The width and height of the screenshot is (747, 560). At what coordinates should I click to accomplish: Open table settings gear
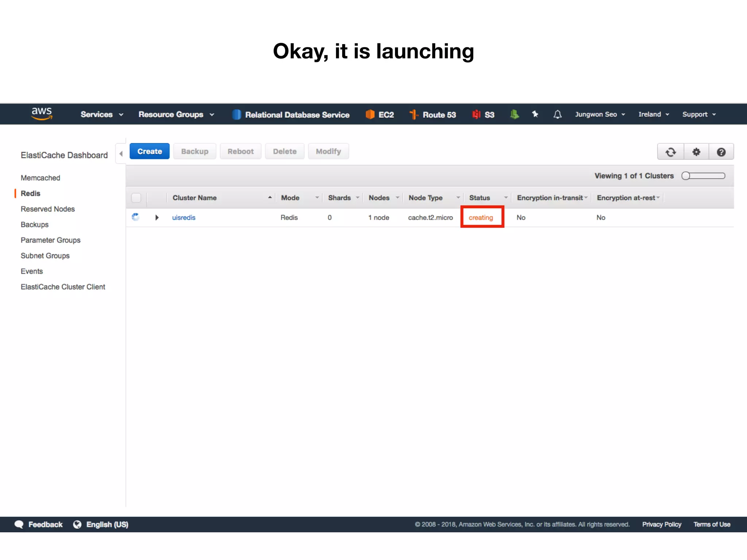pyautogui.click(x=696, y=152)
